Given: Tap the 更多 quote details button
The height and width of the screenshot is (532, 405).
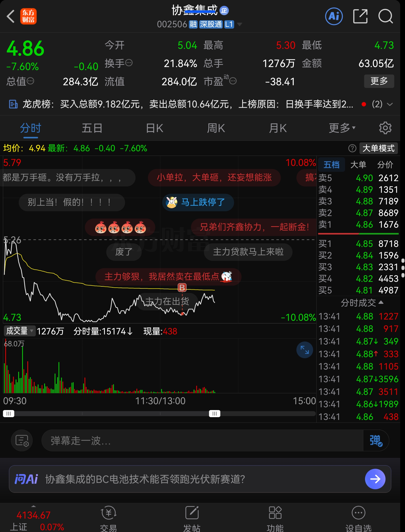Looking at the screenshot, I should 379,81.
